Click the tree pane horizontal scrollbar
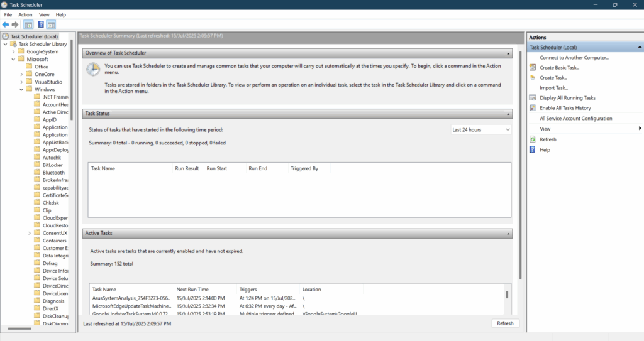The width and height of the screenshot is (644, 341). click(19, 328)
